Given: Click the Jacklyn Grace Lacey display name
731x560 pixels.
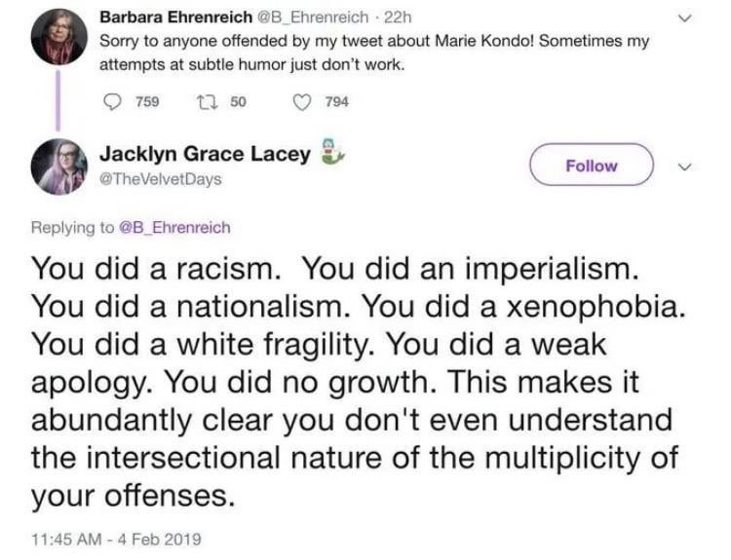Looking at the screenshot, I should 206,154.
